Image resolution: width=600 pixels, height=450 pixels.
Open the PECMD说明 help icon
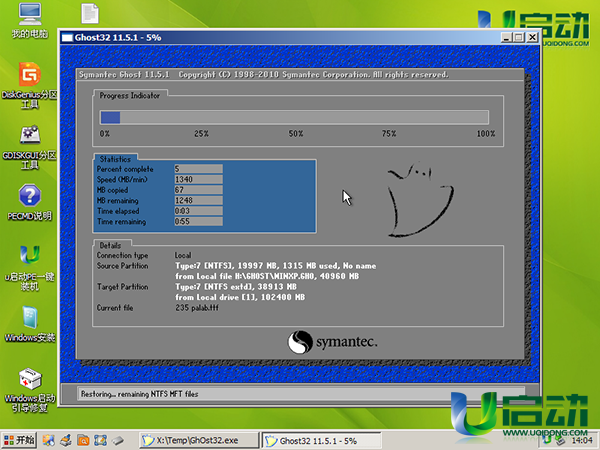(x=29, y=196)
